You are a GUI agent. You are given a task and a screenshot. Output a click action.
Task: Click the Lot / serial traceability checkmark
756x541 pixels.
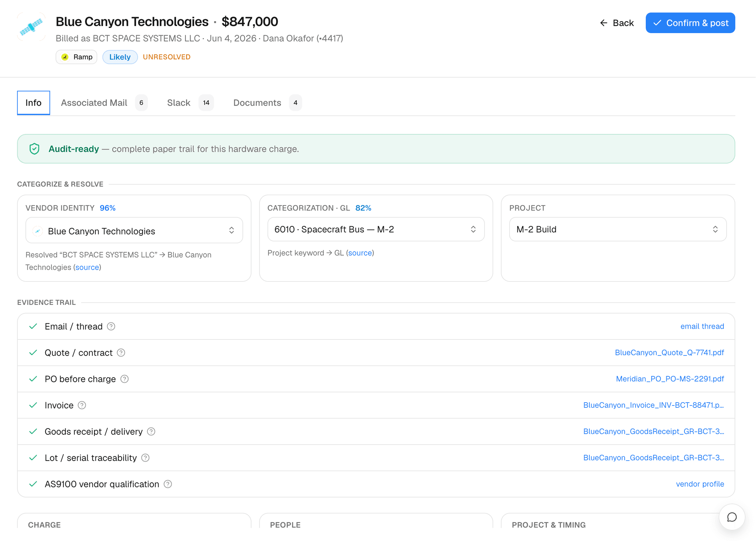point(33,458)
